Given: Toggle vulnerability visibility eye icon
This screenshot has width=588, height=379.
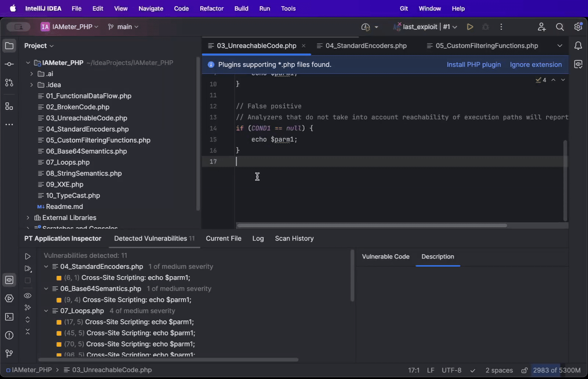Looking at the screenshot, I should 28,296.
